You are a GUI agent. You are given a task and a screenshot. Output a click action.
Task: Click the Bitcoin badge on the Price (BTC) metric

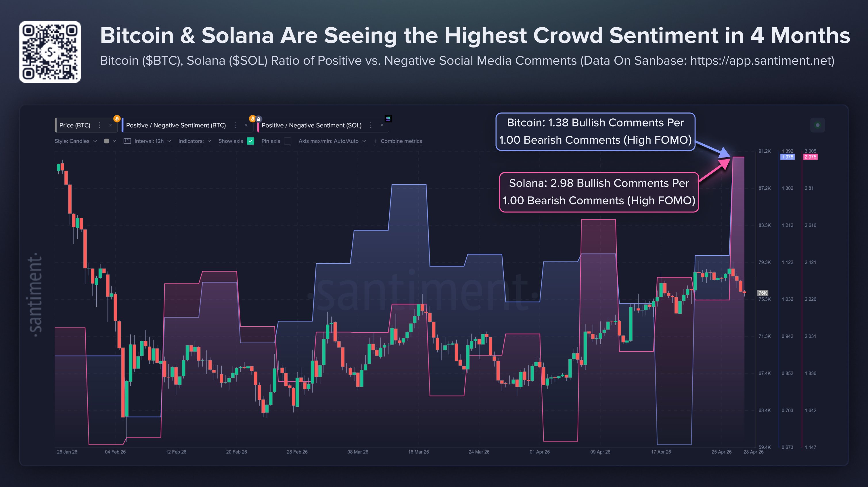coord(117,119)
